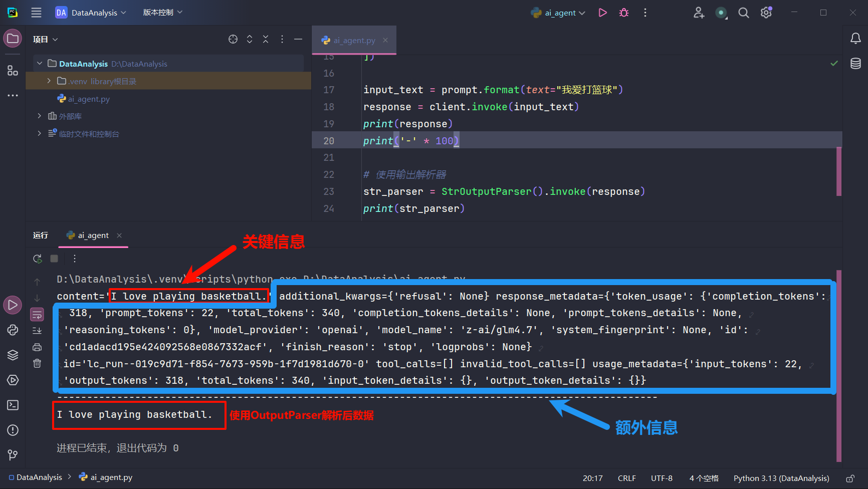This screenshot has height=489, width=868.
Task: Start debugging with the bug icon
Action: click(x=624, y=13)
